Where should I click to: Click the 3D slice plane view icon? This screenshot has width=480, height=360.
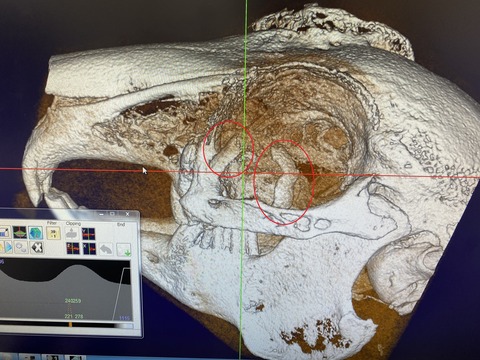click(19, 232)
